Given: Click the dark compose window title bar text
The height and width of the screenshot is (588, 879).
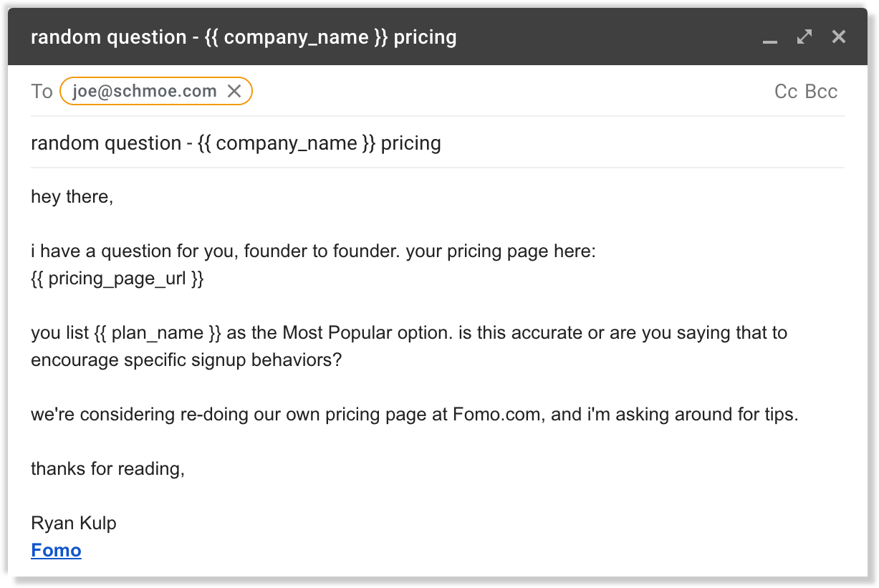Looking at the screenshot, I should pos(244,37).
